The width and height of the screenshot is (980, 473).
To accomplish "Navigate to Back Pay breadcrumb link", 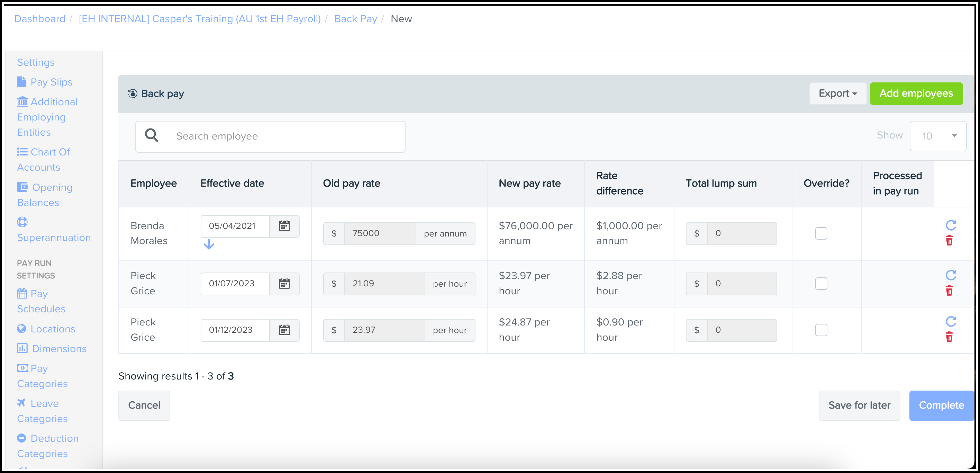I will [x=355, y=19].
